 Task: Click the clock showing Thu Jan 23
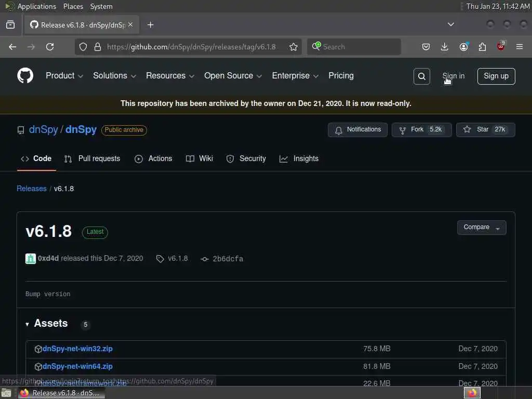[498, 6]
